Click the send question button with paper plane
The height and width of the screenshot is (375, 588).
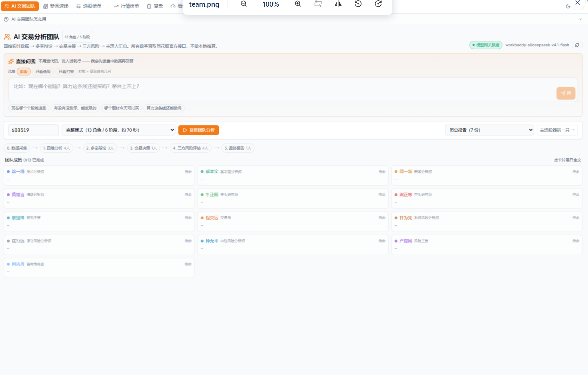click(566, 93)
